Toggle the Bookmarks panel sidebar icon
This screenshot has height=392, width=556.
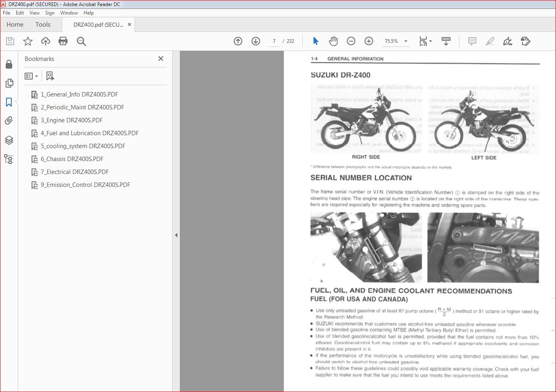(x=9, y=102)
